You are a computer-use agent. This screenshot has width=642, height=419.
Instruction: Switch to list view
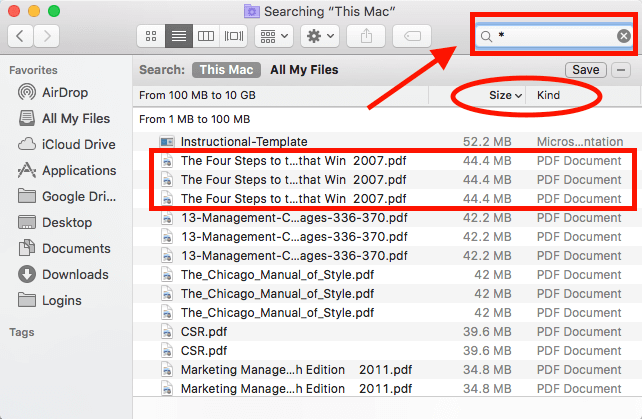tap(179, 36)
